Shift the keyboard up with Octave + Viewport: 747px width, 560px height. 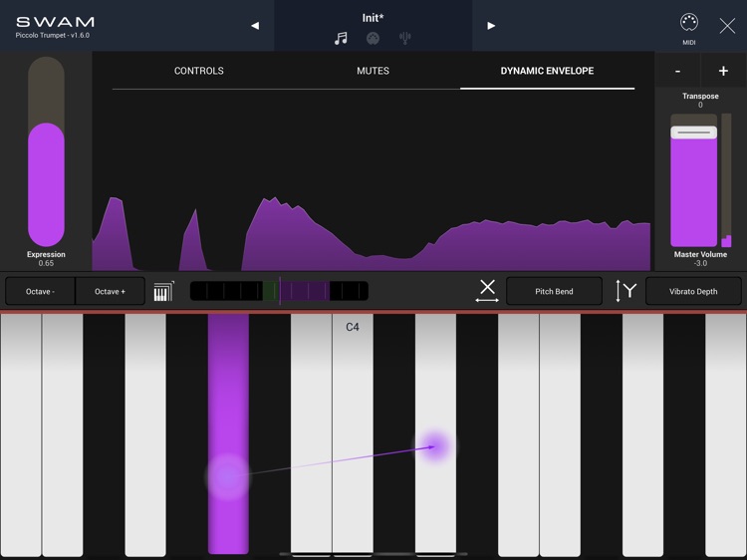pyautogui.click(x=110, y=291)
